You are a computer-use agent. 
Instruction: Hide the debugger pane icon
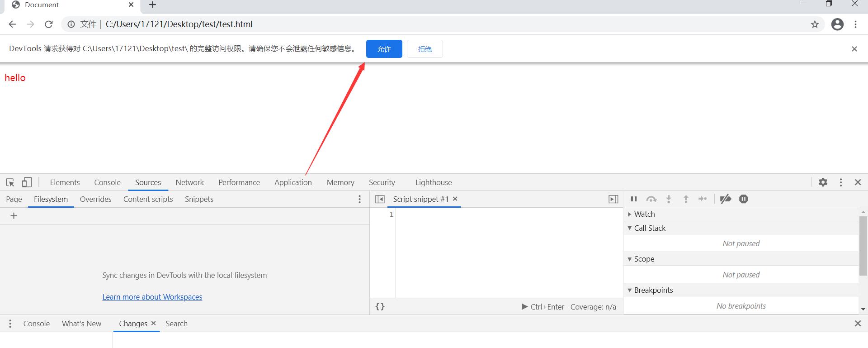613,199
